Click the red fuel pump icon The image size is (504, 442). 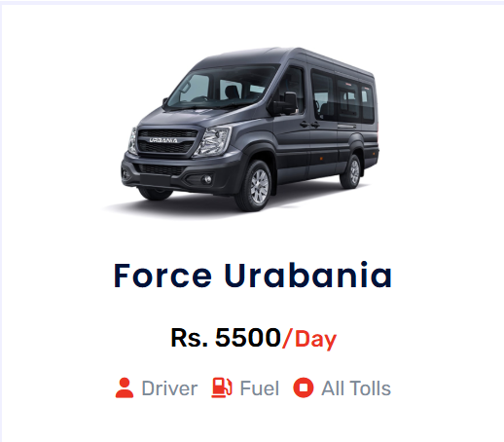click(x=222, y=387)
